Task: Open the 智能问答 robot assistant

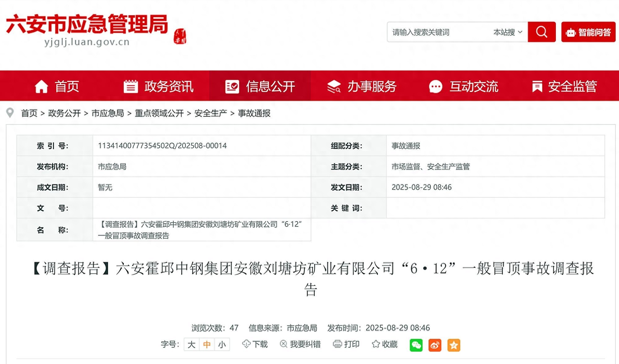Action: 588,32
